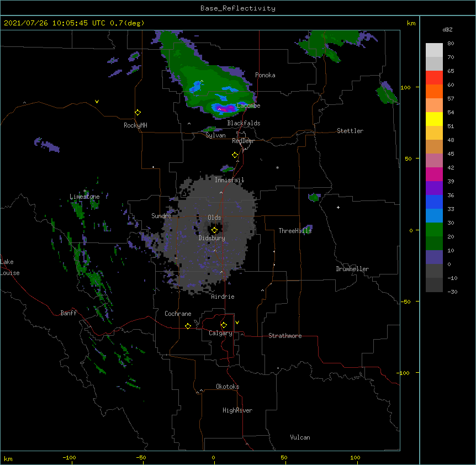Click the yellow V marker east of Calgary
The height and width of the screenshot is (465, 476).
click(x=237, y=323)
